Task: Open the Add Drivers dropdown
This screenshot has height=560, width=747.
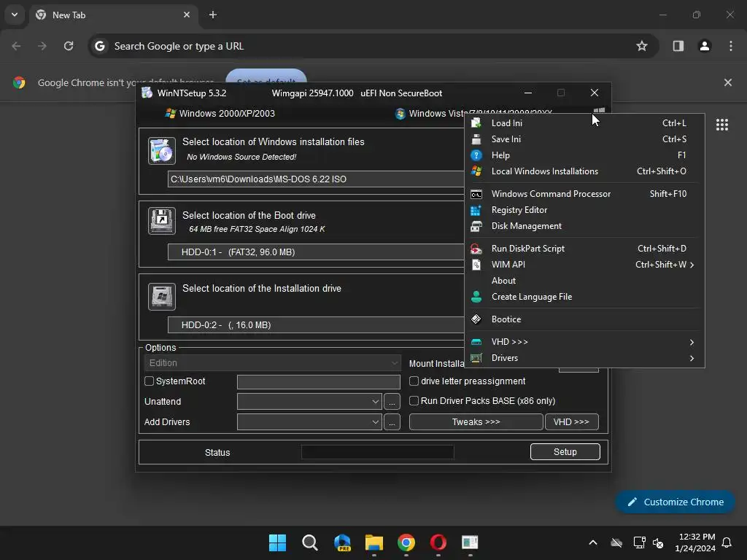Action: (376, 422)
